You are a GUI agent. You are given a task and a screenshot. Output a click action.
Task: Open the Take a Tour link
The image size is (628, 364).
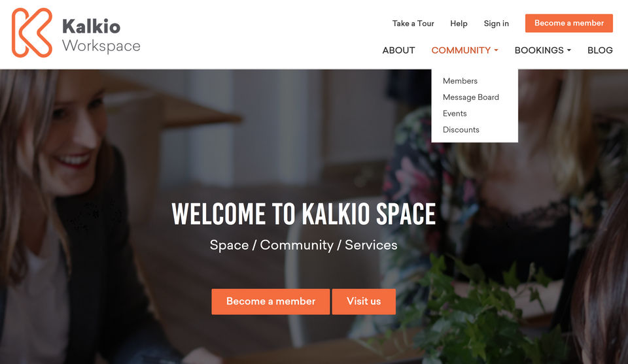(413, 24)
